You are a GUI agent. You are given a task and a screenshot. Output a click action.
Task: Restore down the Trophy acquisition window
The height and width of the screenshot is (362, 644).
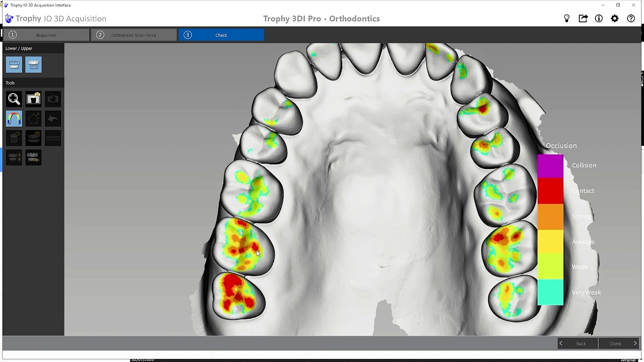point(618,5)
